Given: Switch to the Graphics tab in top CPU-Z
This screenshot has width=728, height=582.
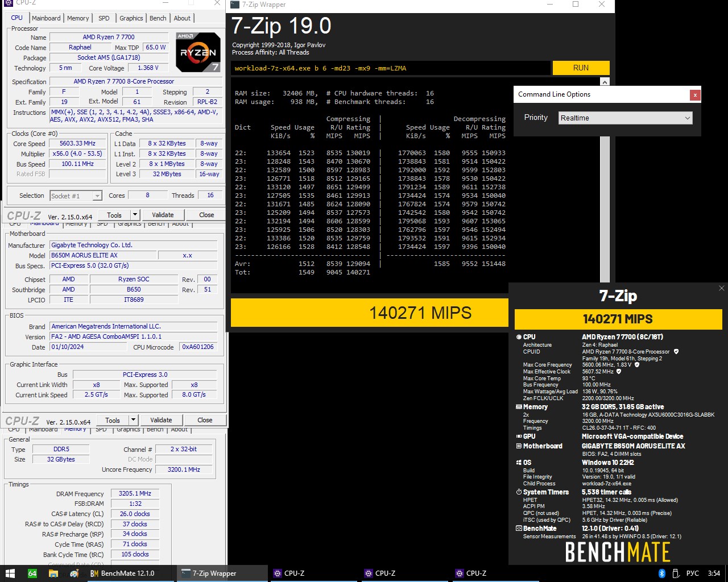Looking at the screenshot, I should (x=131, y=18).
